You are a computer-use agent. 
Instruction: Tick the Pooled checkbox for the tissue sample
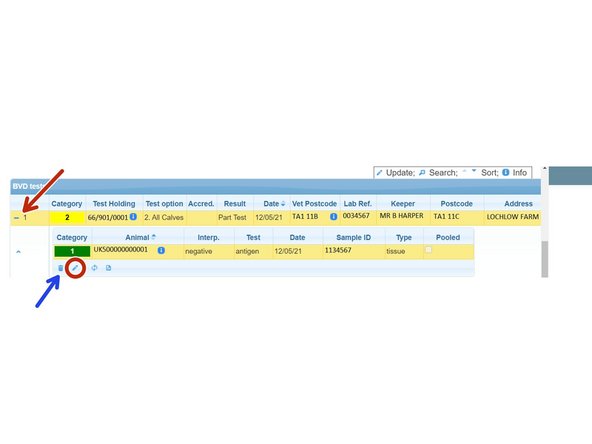click(x=429, y=250)
